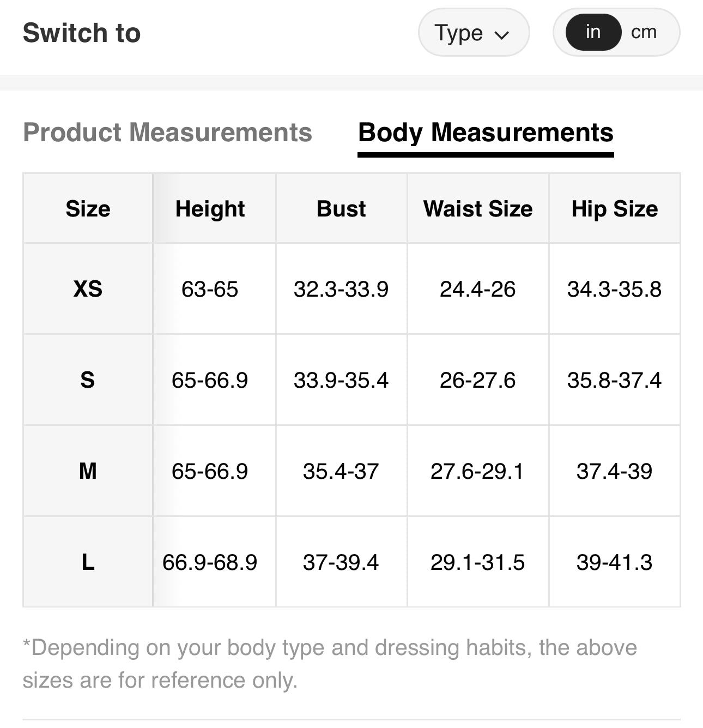
Task: Click the L height value 66.9-68.9
Action: click(210, 562)
